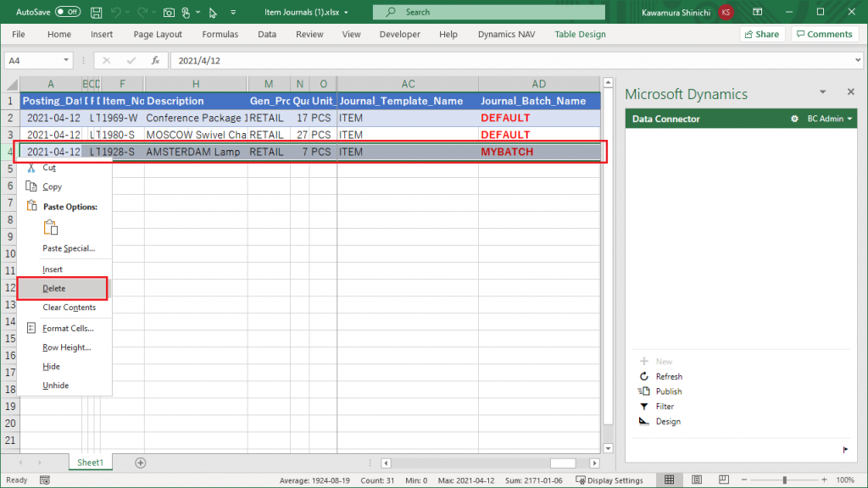Click the Refresh icon in Data Connector
Viewport: 868px width, 488px height.
click(644, 376)
